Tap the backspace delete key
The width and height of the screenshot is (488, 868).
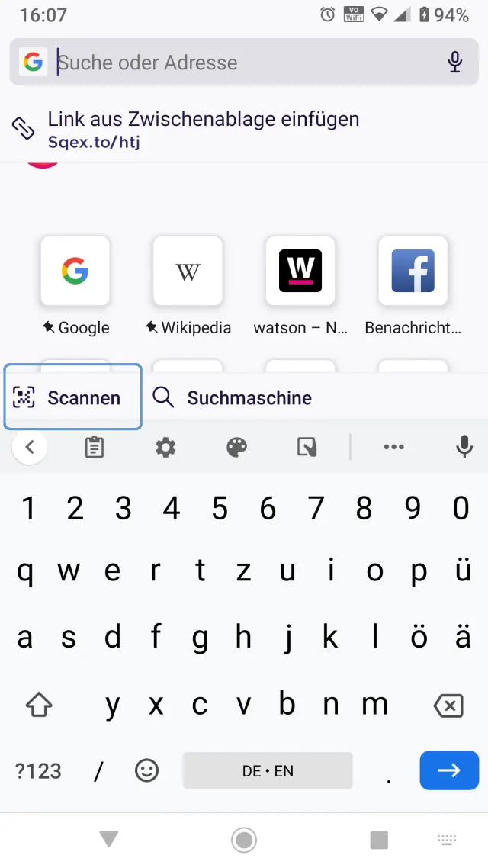point(448,706)
